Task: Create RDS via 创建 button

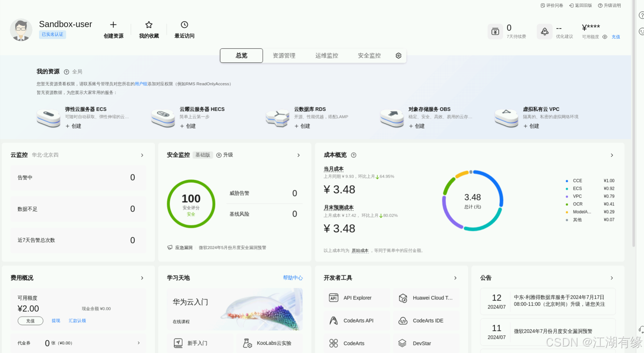Action: 302,126
